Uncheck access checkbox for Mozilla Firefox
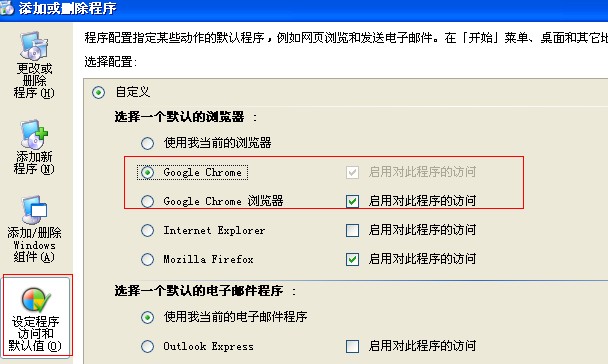This screenshot has height=364, width=608. click(x=352, y=259)
